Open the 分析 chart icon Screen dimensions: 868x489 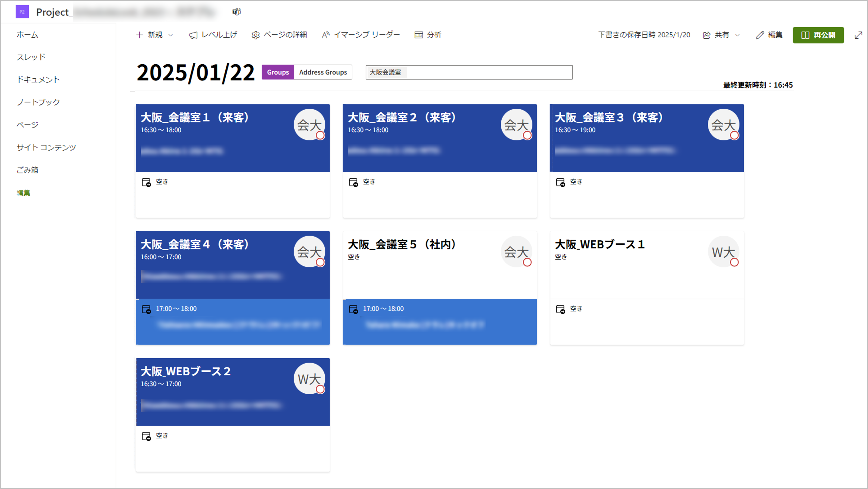pyautogui.click(x=419, y=35)
